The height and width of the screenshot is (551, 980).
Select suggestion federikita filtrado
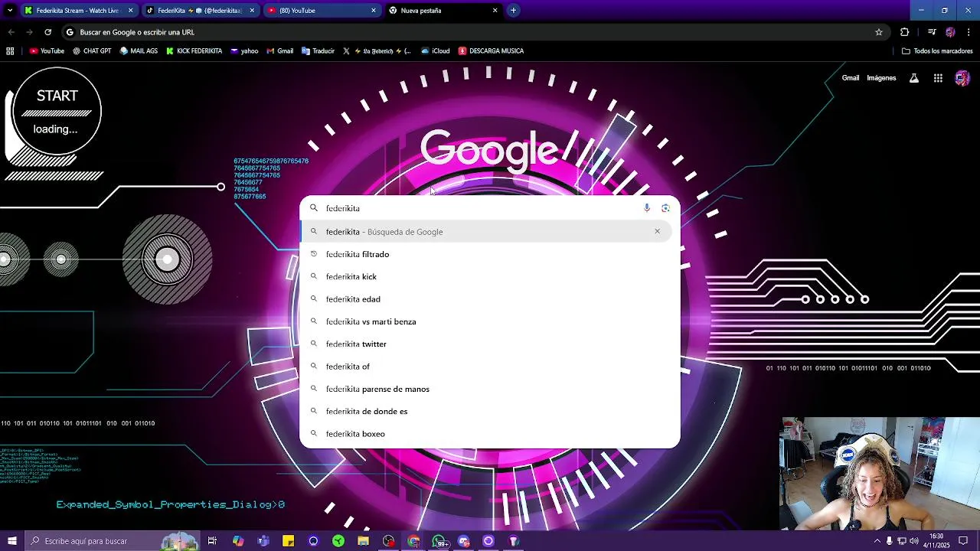486,254
